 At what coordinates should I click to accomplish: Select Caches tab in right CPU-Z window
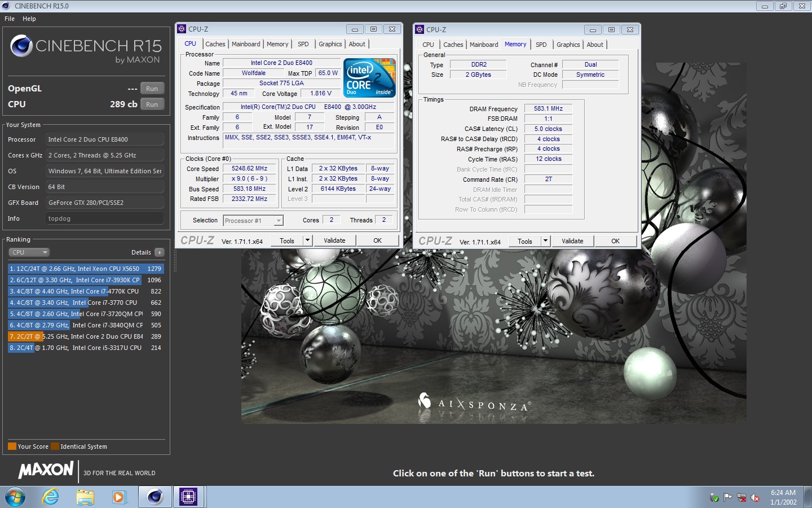coord(453,45)
